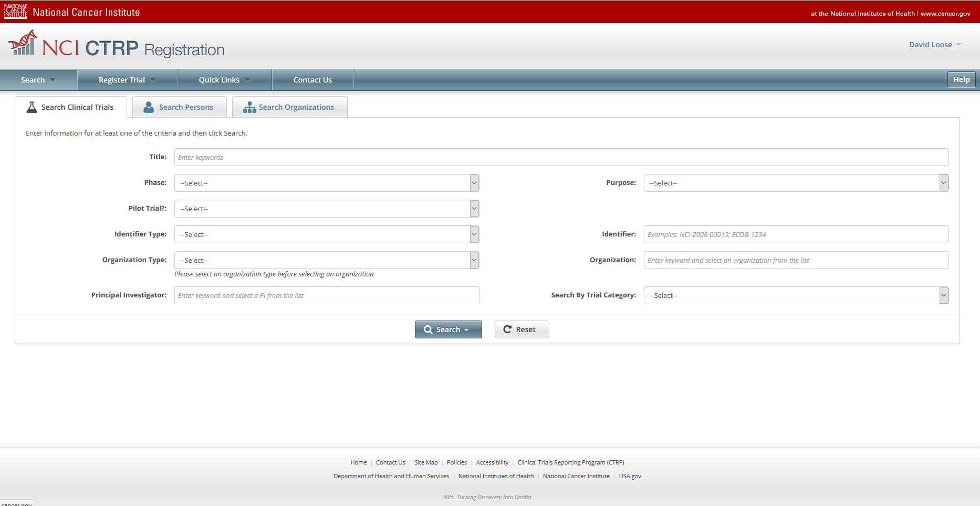Click the Title keywords input field
Viewport: 980px width, 506px height.
(561, 157)
